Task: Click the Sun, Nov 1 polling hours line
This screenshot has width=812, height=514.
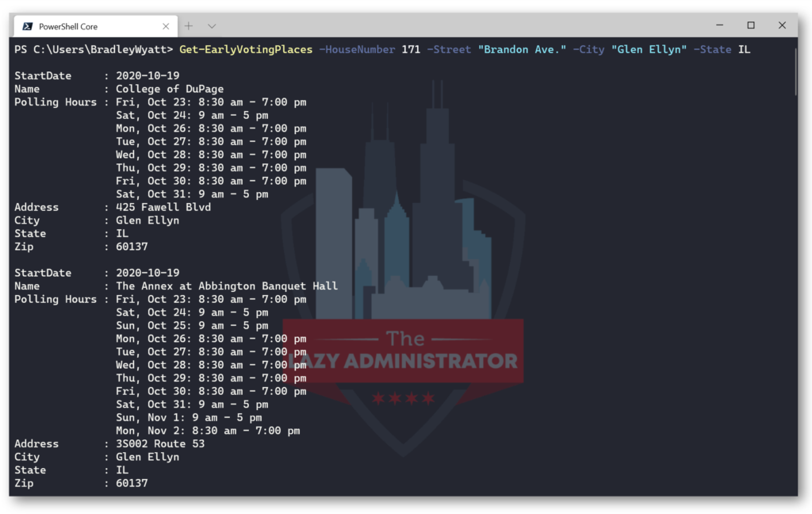Action: click(189, 417)
